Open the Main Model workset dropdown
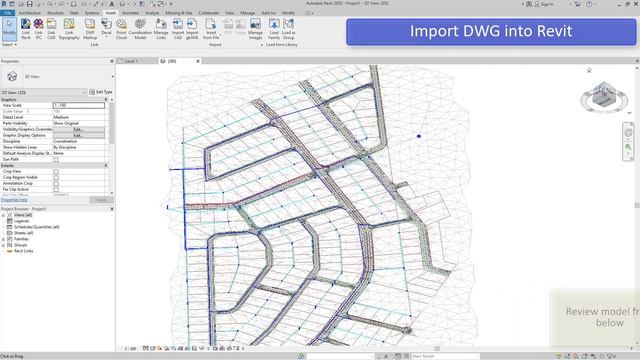Image resolution: width=640 pixels, height=360 pixels. [x=445, y=356]
